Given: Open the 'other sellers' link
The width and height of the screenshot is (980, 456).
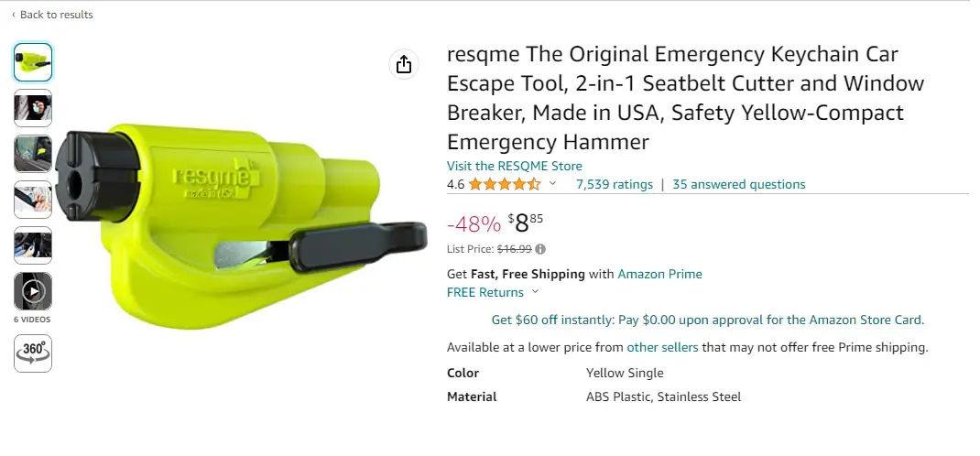Looking at the screenshot, I should pyautogui.click(x=662, y=347).
